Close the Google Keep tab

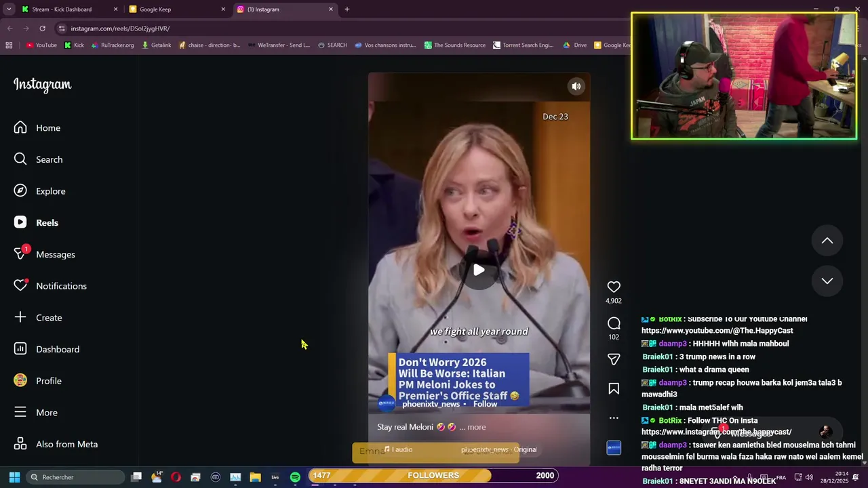click(223, 9)
